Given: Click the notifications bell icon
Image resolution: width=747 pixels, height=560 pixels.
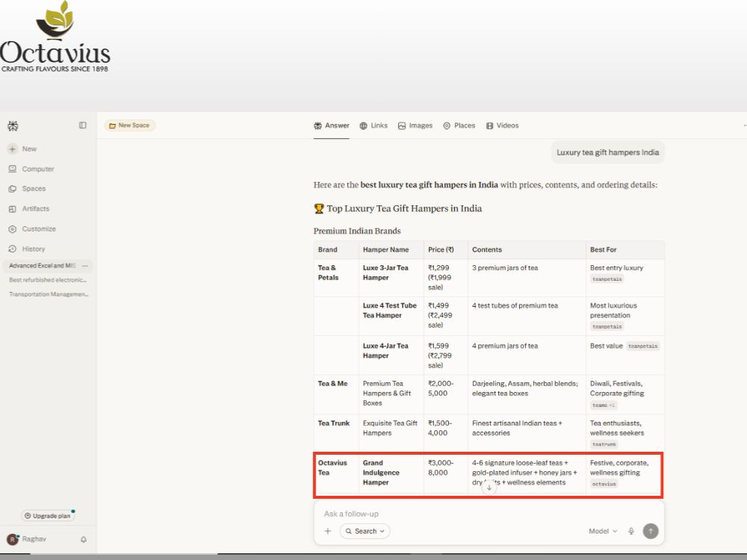Looking at the screenshot, I should tap(84, 540).
